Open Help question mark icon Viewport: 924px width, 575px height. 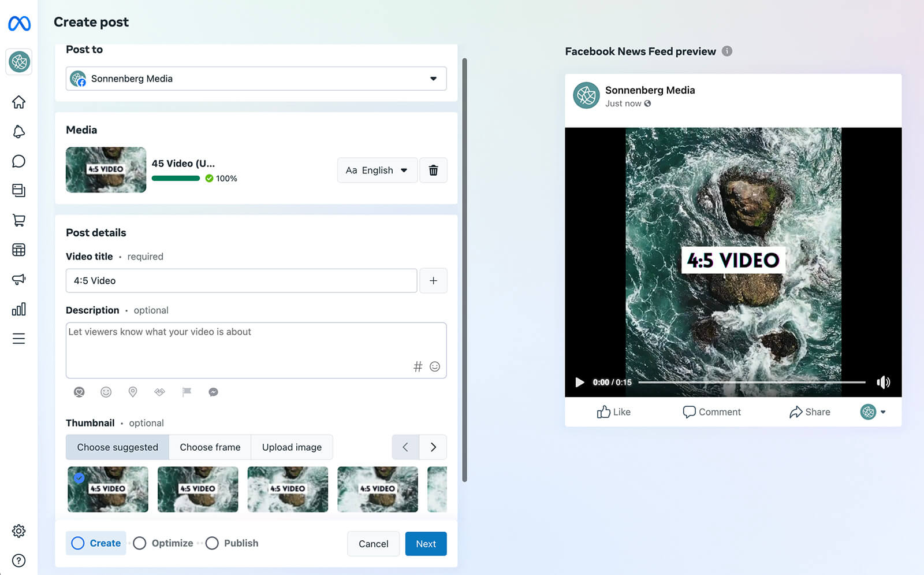point(19,561)
